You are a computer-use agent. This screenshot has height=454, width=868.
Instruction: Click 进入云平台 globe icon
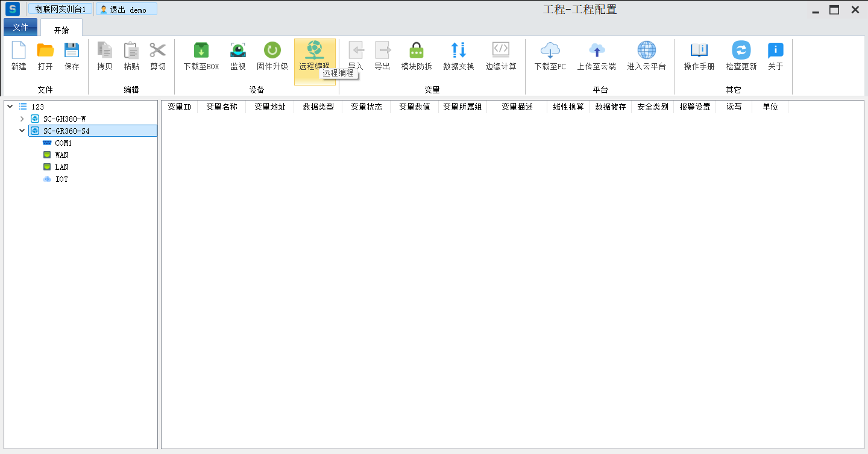coord(646,51)
